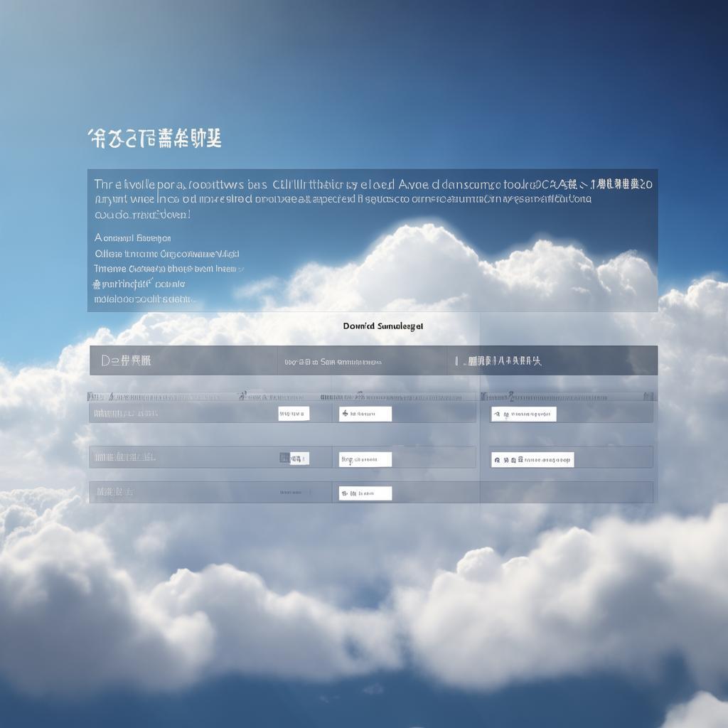The height and width of the screenshot is (728, 728).
Task: Select the first row's label in the table
Action: (x=127, y=413)
